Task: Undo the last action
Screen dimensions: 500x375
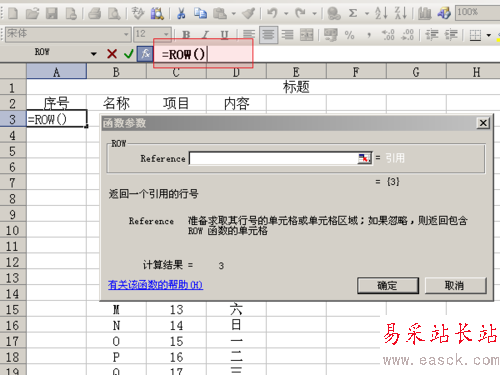Action: coord(272,13)
